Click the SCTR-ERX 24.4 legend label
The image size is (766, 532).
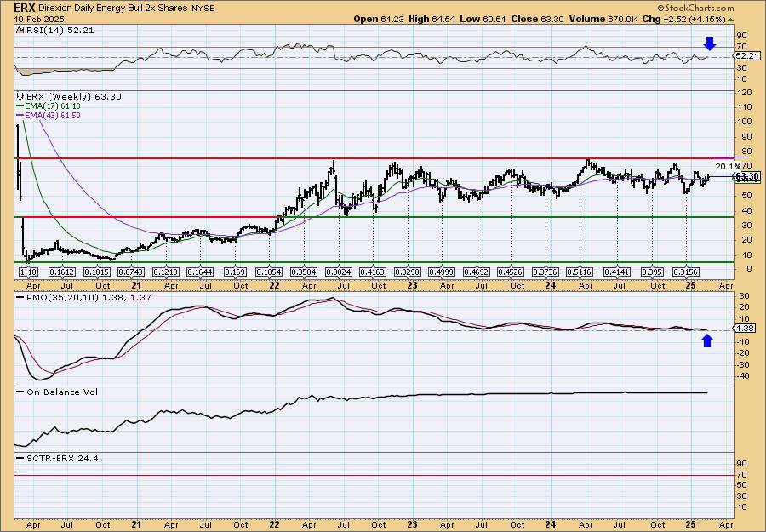pos(62,458)
